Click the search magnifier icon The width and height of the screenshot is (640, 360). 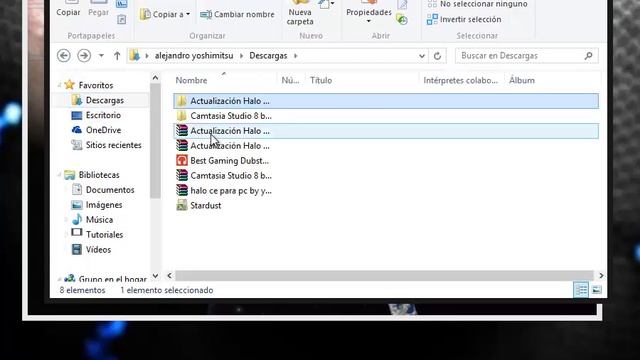coord(588,56)
